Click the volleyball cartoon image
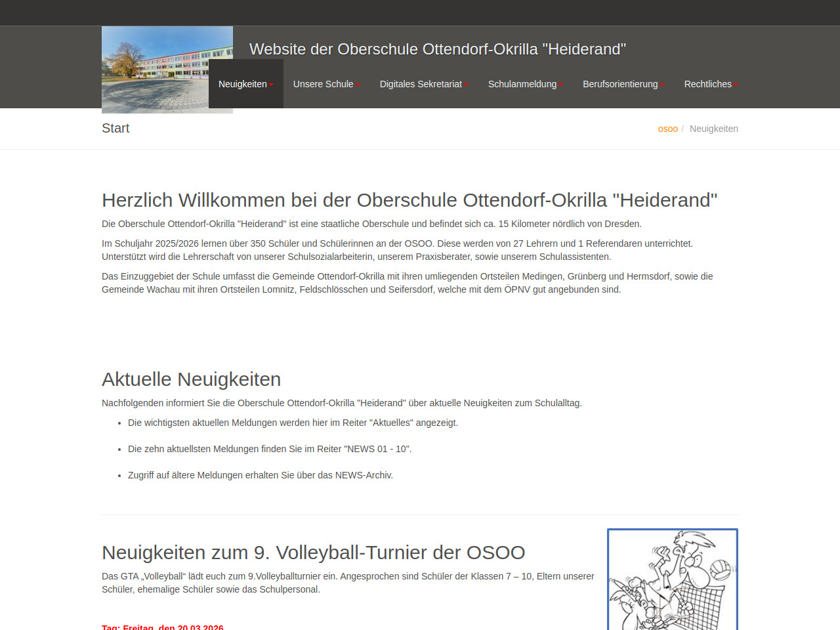The height and width of the screenshot is (630, 840). pos(672,579)
